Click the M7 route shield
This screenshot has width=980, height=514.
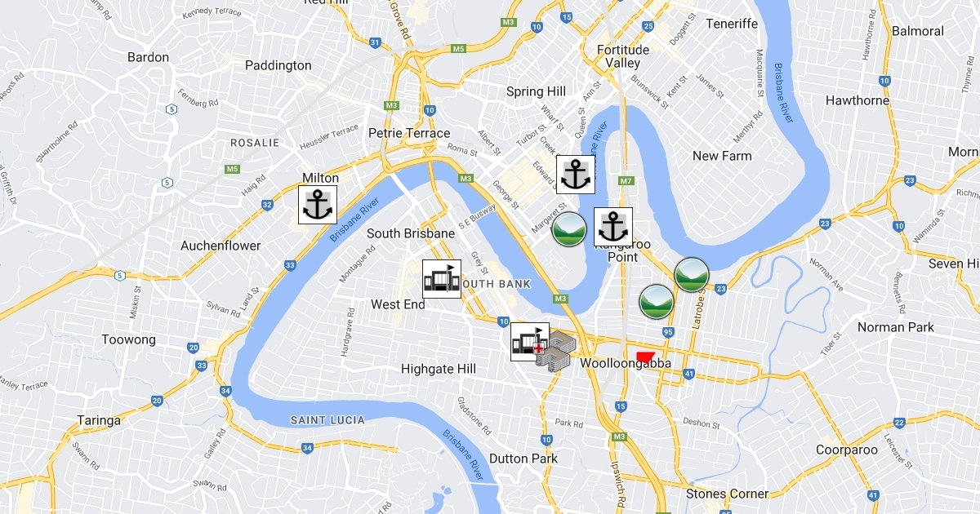[x=626, y=180]
